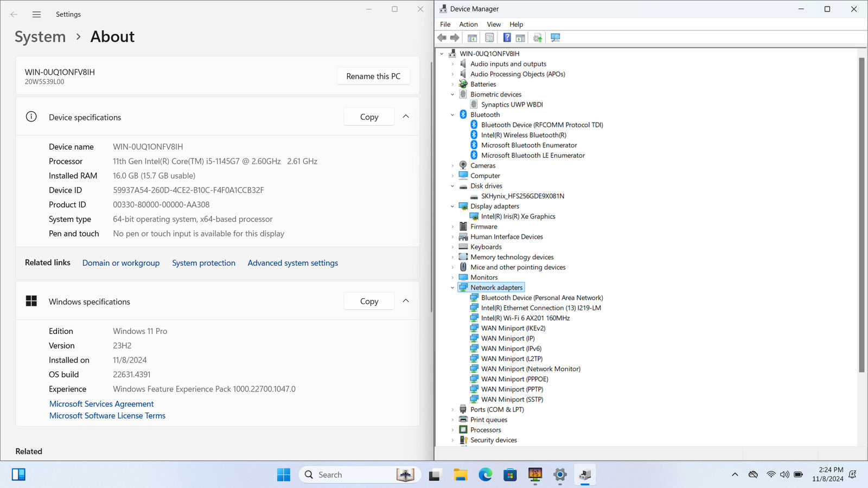
Task: Expand the Keyboards tree node
Action: (452, 247)
